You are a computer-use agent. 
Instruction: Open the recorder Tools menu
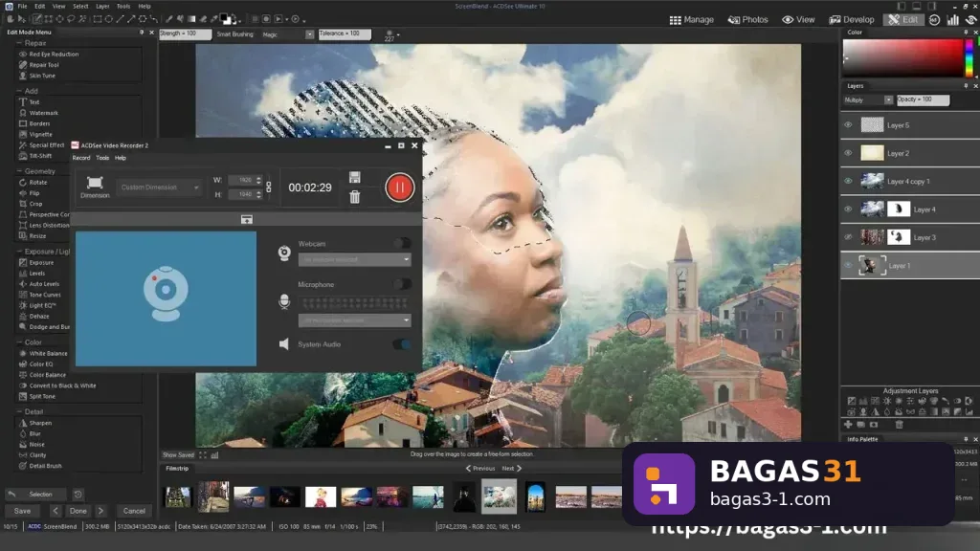click(102, 158)
